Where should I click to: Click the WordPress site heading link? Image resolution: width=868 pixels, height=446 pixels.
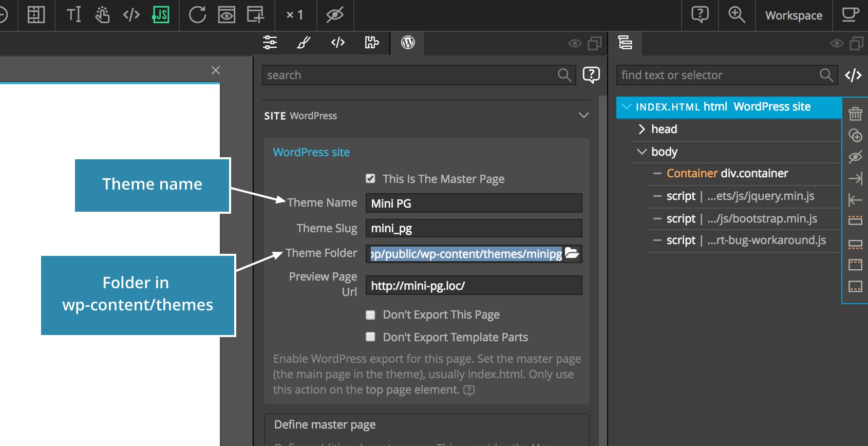[x=311, y=152]
